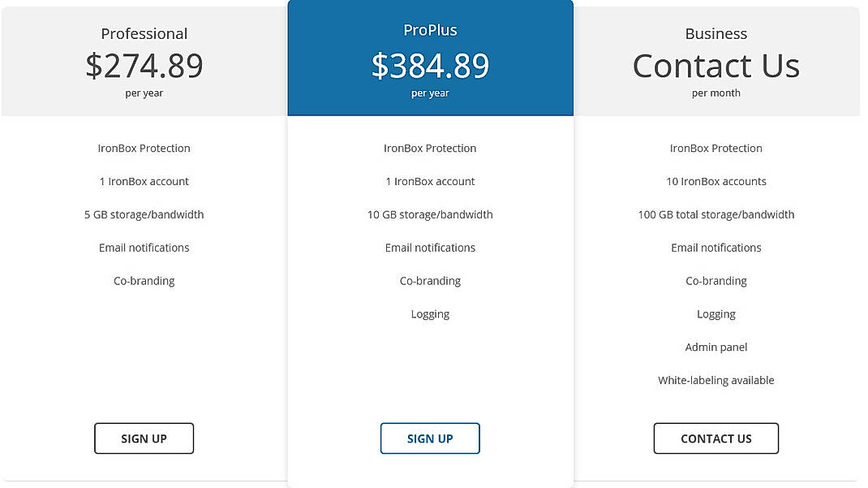This screenshot has width=868, height=488.
Task: Click 5 GB storage/bandwidth in Professional column
Action: [144, 214]
